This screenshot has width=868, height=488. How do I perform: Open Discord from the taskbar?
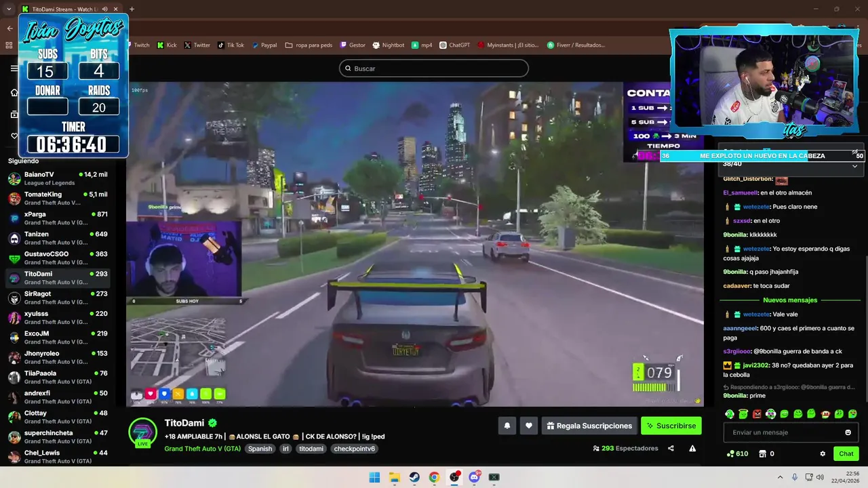click(x=474, y=477)
